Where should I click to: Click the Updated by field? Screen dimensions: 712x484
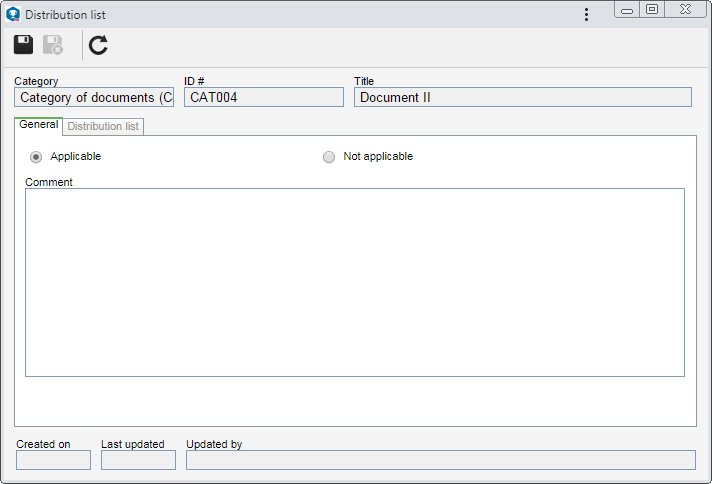pos(441,460)
